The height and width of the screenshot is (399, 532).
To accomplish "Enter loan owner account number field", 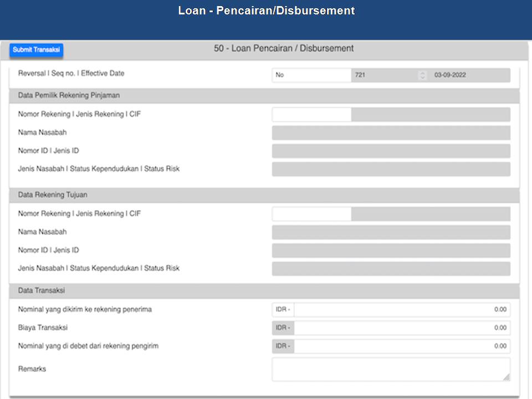I will click(311, 115).
